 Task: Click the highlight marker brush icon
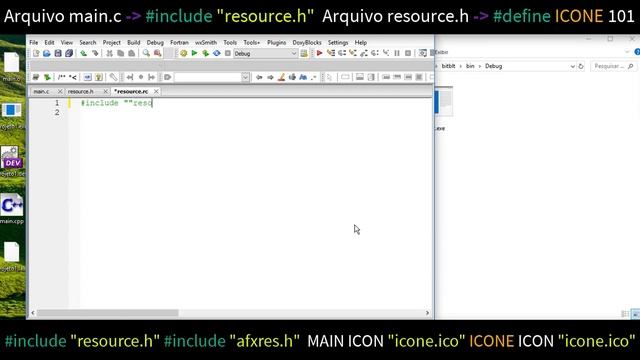tap(281, 77)
